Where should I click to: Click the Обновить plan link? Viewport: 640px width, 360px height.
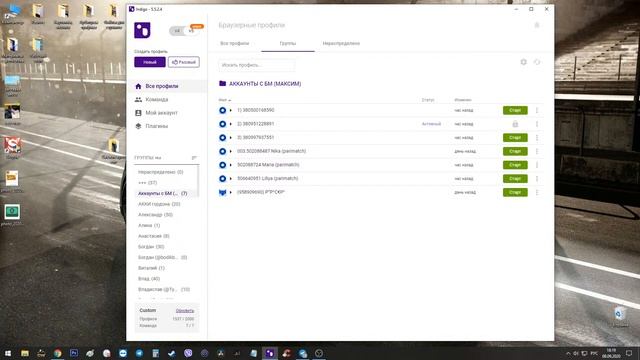coord(185,311)
